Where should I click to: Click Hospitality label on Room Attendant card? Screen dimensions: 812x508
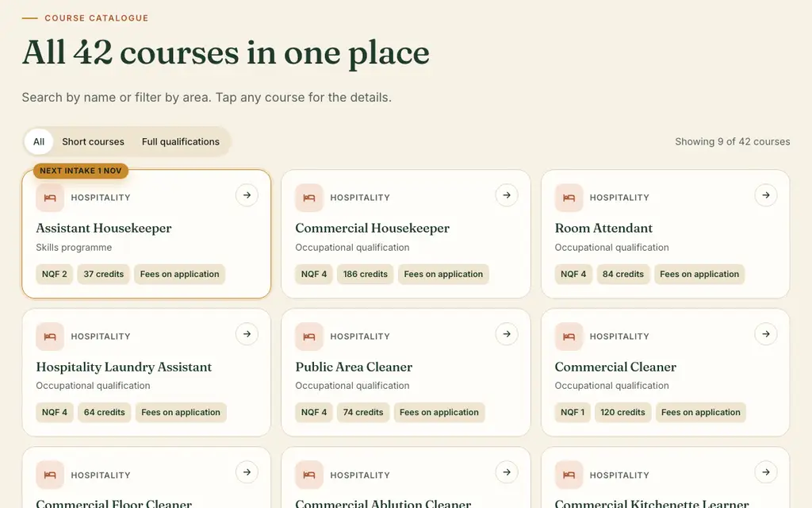pos(619,198)
